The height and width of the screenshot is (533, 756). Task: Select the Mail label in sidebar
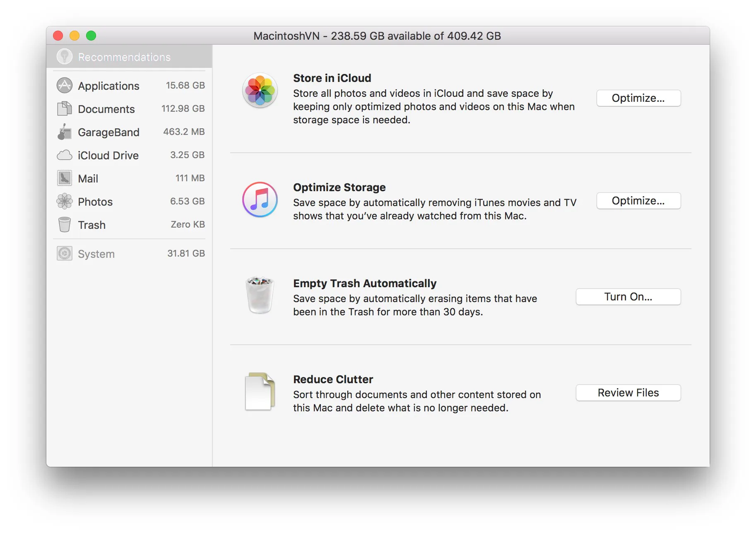click(88, 178)
